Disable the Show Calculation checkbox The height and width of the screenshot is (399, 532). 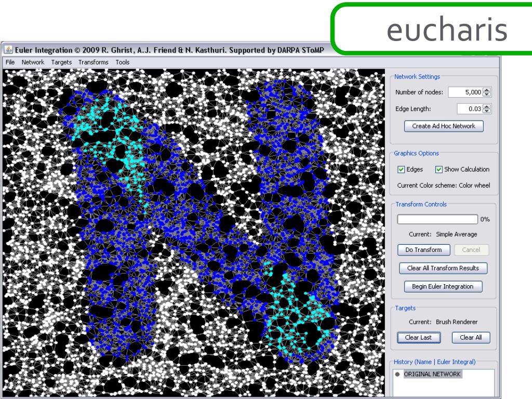[438, 169]
